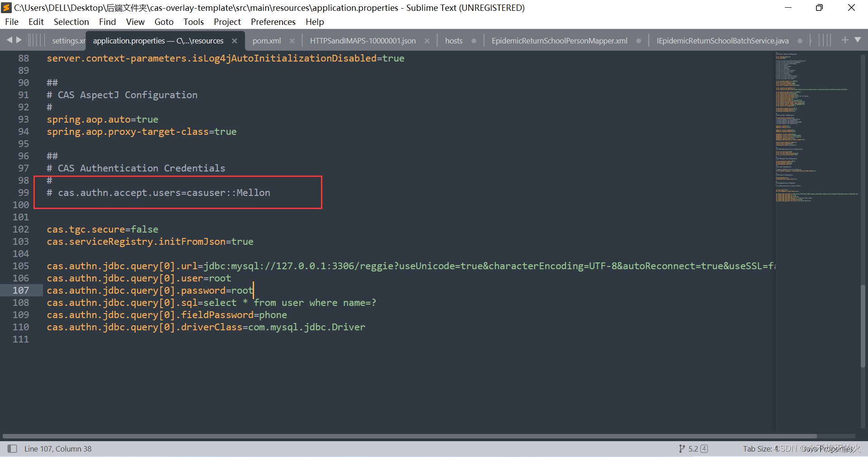The image size is (868, 457).
Task: Click the query[0].password=root line
Action: pos(150,290)
